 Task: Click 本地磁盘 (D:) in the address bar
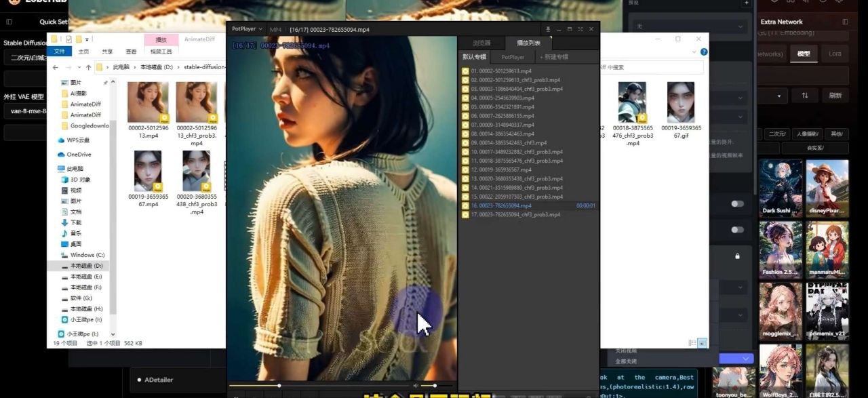(155, 68)
